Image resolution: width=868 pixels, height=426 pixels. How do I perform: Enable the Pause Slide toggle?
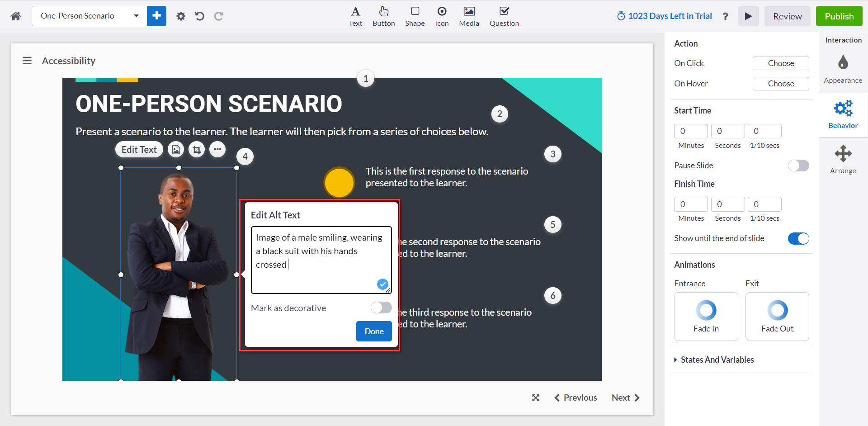(798, 166)
